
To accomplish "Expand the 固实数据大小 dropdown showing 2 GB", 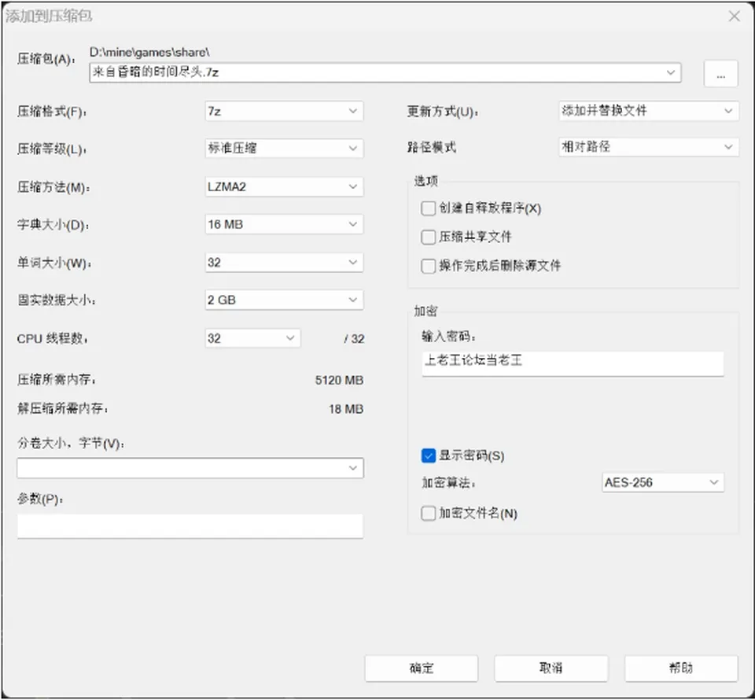I will point(284,300).
